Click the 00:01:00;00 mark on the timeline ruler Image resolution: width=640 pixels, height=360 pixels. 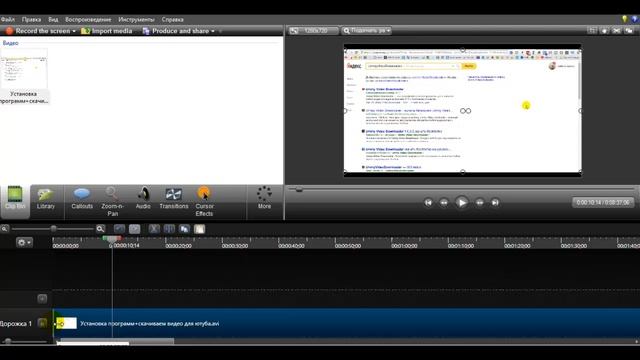(404, 246)
